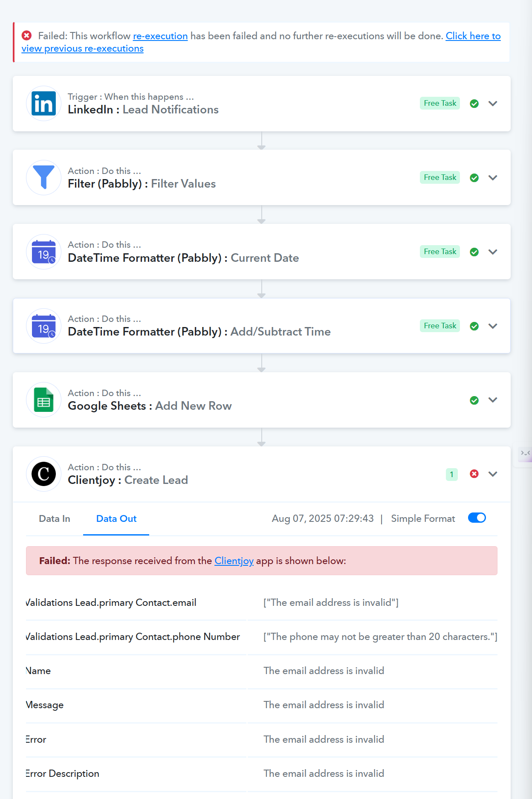
Task: Click Free Task badge on Filter Values step
Action: click(440, 177)
